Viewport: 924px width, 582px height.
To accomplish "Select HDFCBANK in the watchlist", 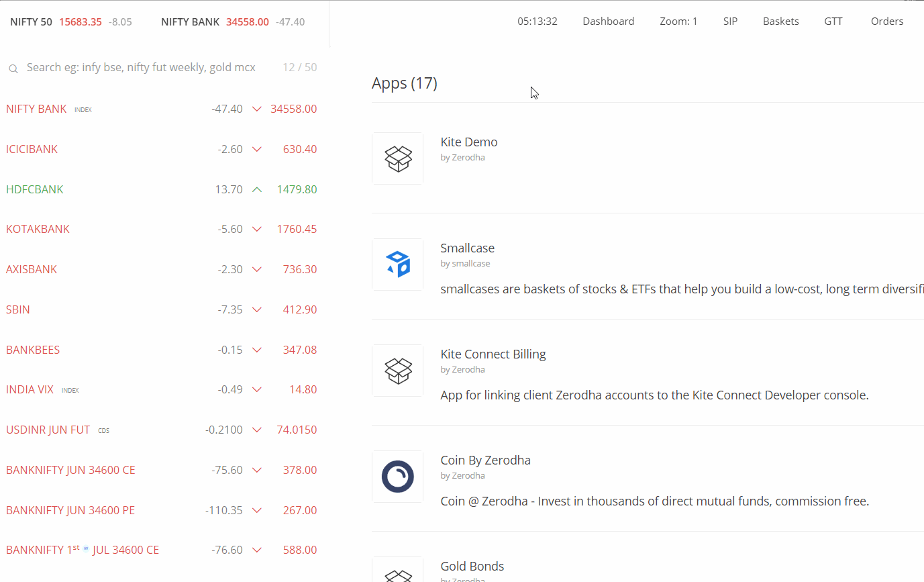I will [x=35, y=189].
